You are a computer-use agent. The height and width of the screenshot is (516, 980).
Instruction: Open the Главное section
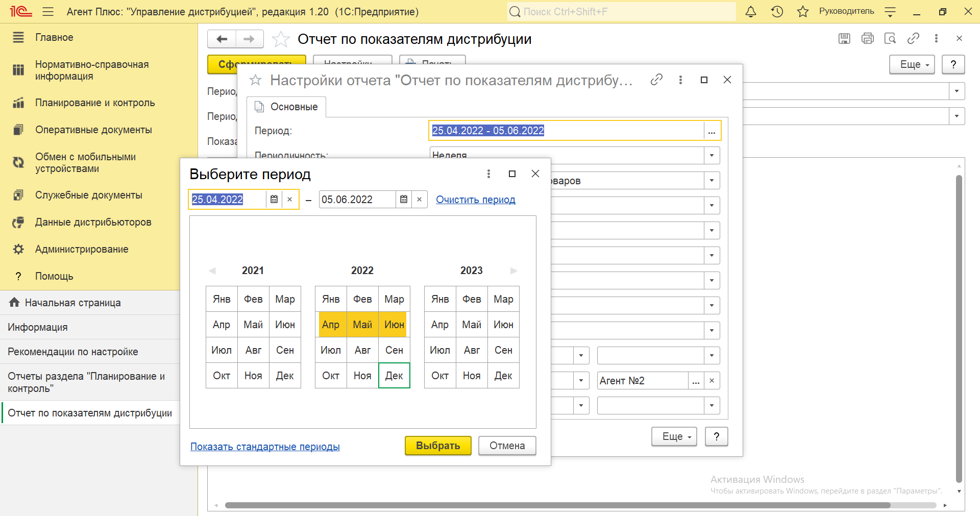(x=54, y=37)
